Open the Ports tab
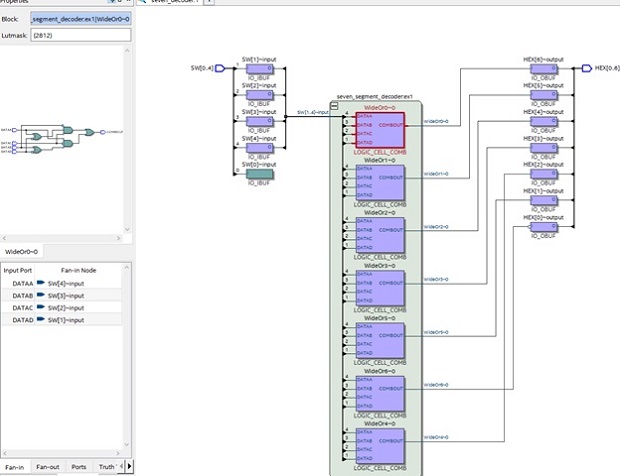620x476 pixels. click(78, 466)
